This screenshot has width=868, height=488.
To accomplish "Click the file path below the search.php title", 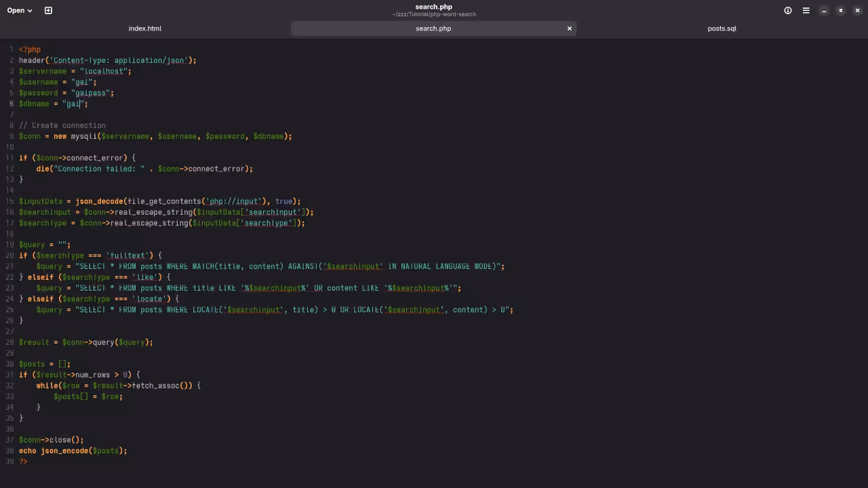I will point(433,14).
